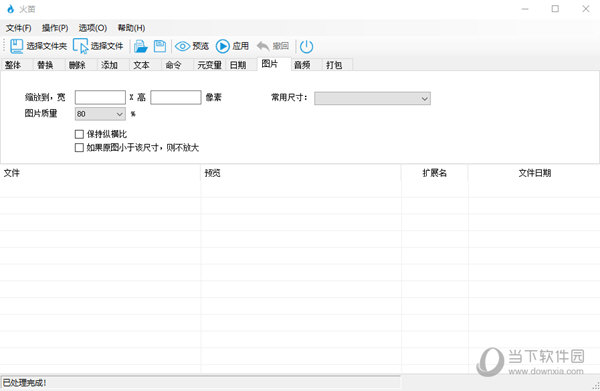The image size is (600, 391).
Task: Open the 文件(F) menu
Action: (18, 28)
